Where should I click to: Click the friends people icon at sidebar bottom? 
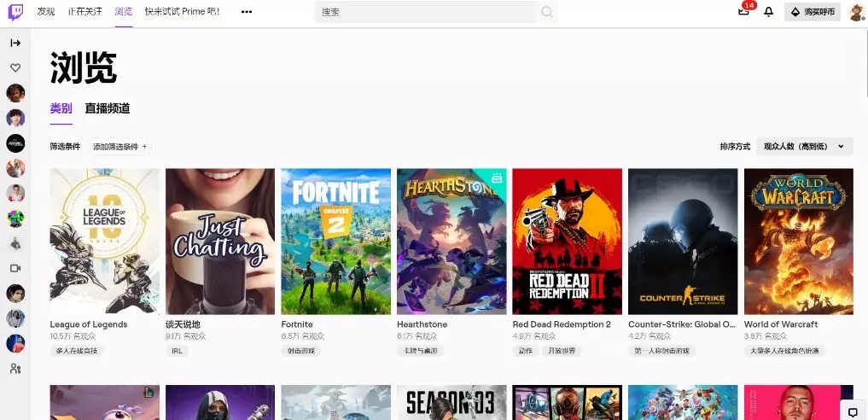(15, 369)
